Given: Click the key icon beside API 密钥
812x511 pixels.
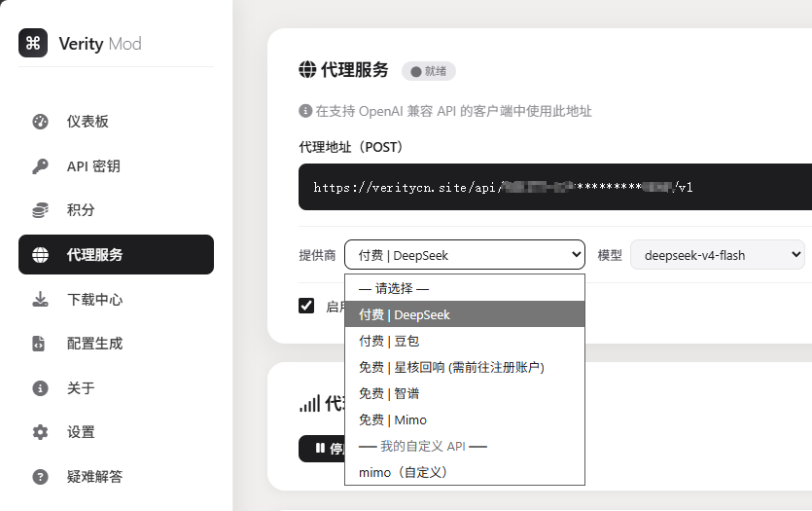Looking at the screenshot, I should coord(40,166).
